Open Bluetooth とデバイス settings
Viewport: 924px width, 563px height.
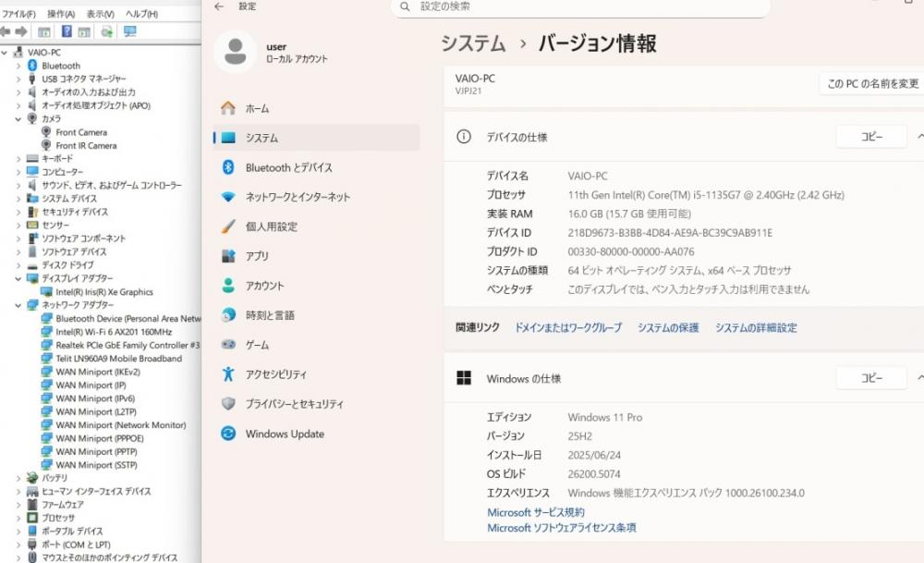tap(316, 167)
